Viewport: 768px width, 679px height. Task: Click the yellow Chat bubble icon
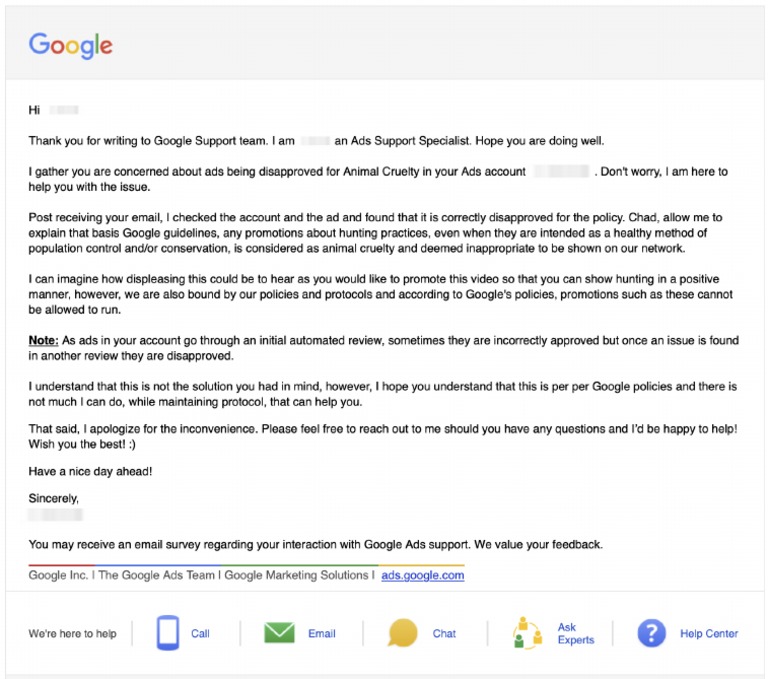point(403,633)
